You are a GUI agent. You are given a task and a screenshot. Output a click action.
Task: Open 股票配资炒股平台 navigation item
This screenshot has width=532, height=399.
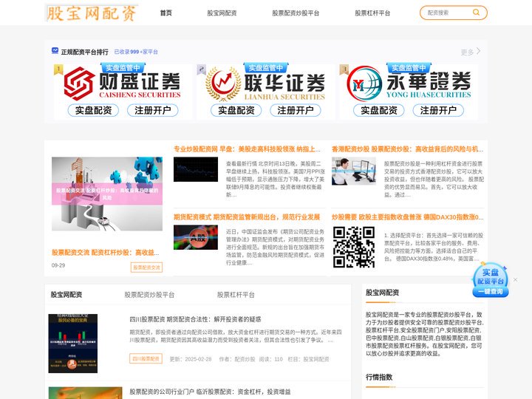[x=296, y=13]
